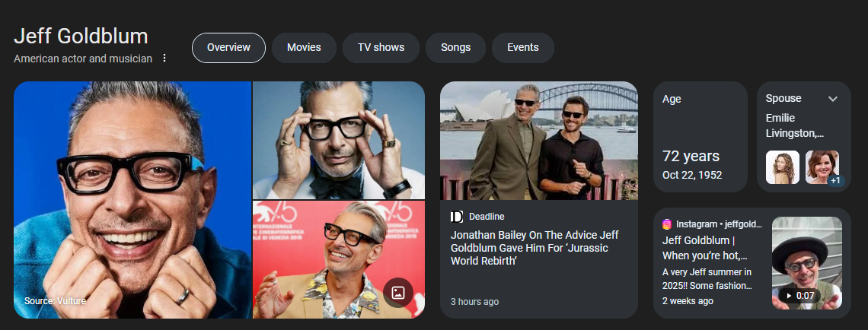Viewport: 868px width, 330px height.
Task: Click the 2 weeks ago timestamp
Action: [x=688, y=301]
